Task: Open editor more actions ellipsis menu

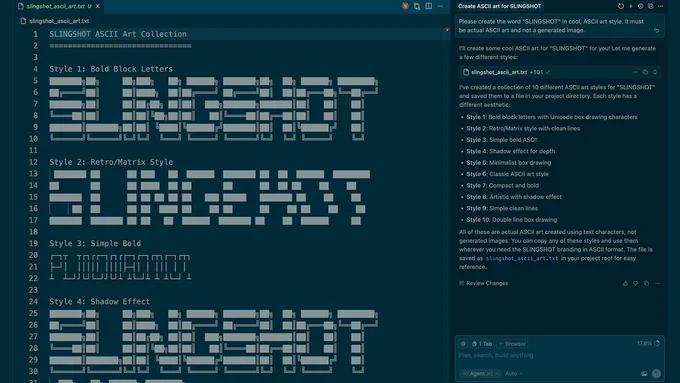Action: (440, 6)
